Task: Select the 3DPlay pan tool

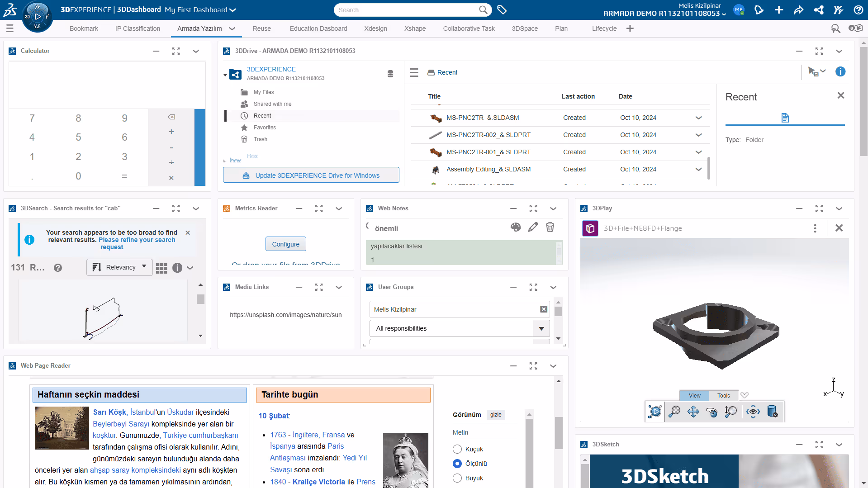Action: [693, 412]
